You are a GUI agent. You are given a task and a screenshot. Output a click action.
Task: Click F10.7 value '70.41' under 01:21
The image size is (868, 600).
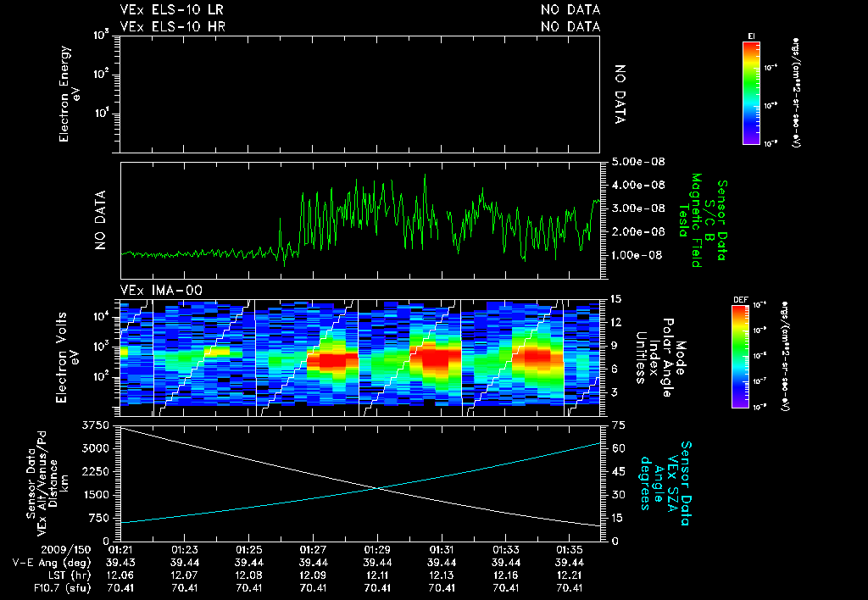(120, 588)
